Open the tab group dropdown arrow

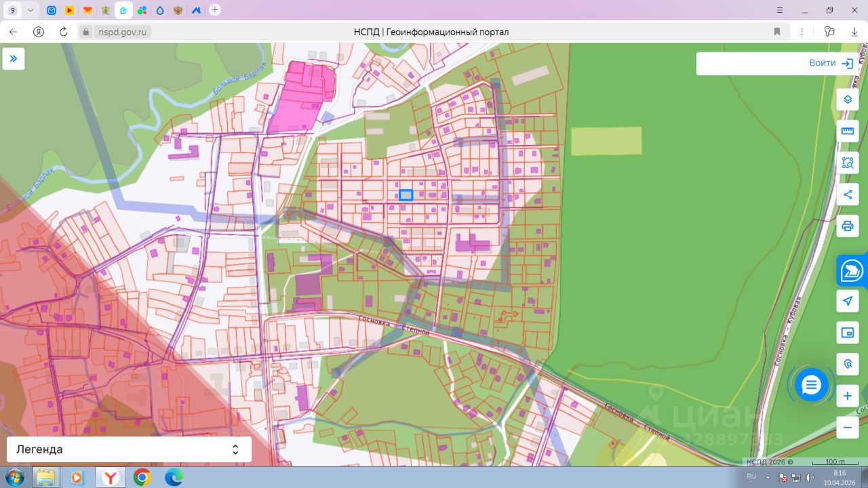click(x=31, y=10)
